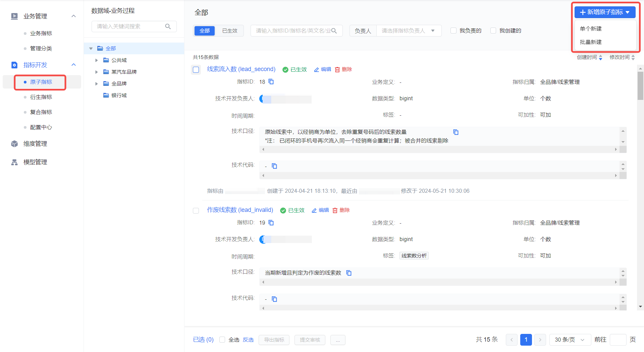644x352 pixels.
Task: Click the delete trash icon for lead_invalid
Action: (x=335, y=210)
